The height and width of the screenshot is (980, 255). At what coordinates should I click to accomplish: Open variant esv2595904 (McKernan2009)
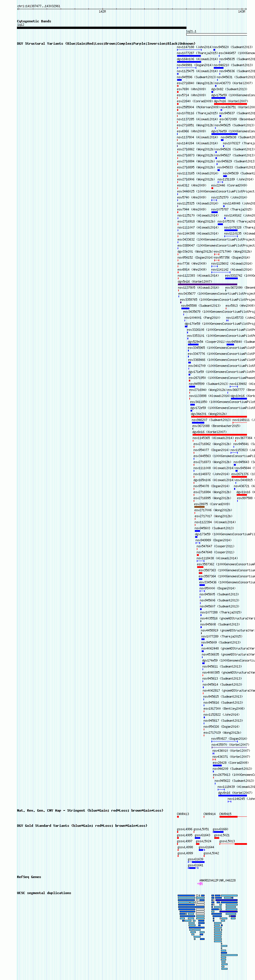point(198,107)
